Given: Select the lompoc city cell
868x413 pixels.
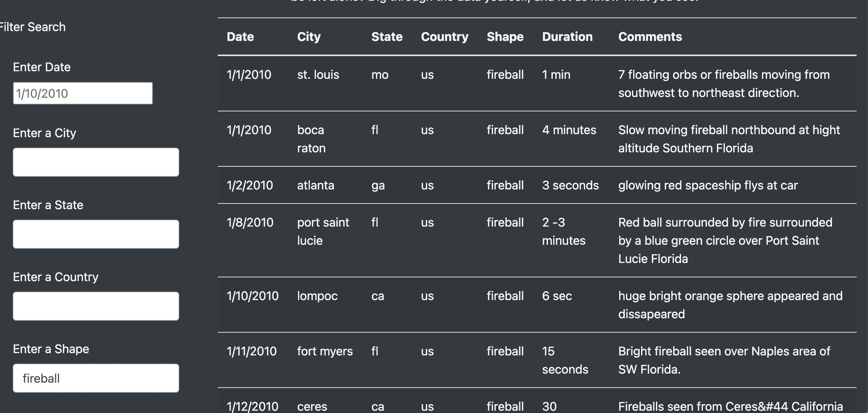Looking at the screenshot, I should (x=317, y=296).
